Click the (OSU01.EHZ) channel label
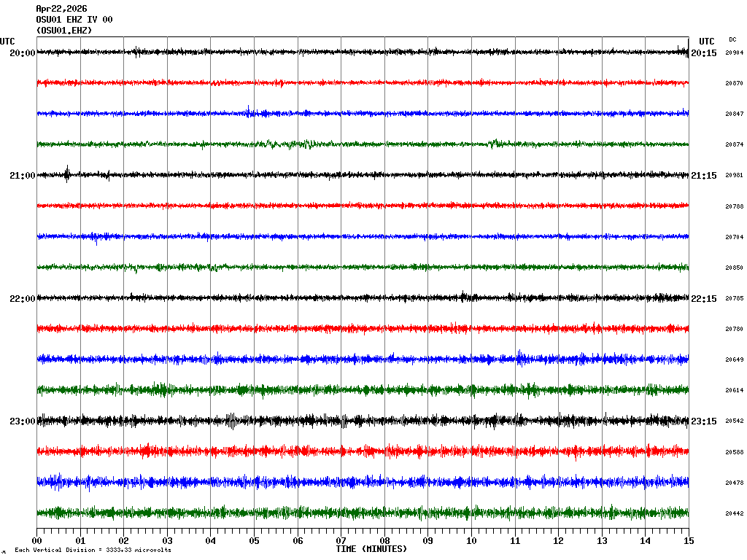The height and width of the screenshot is (560, 747). click(64, 31)
